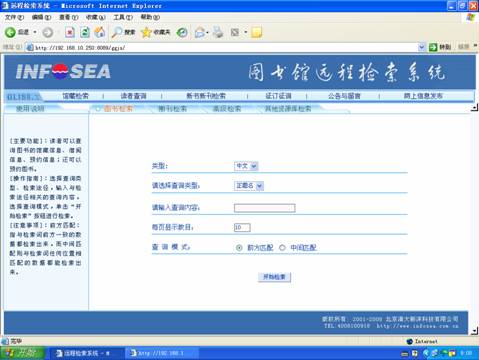
Task: Click the Windows Start button
Action: point(23,353)
